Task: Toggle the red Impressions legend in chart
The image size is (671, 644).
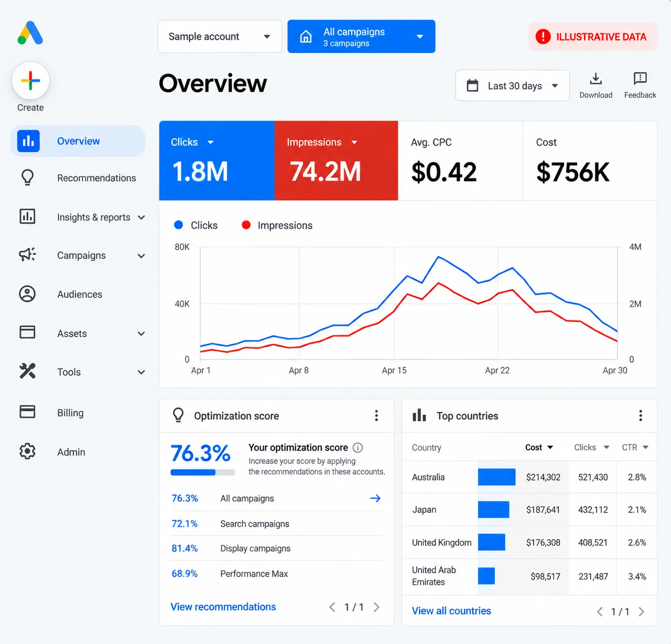Action: [x=277, y=225]
